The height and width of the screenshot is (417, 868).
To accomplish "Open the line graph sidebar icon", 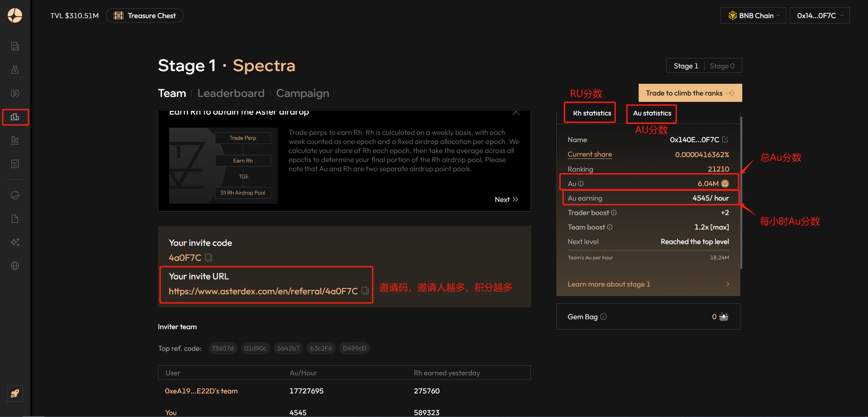I will [15, 163].
